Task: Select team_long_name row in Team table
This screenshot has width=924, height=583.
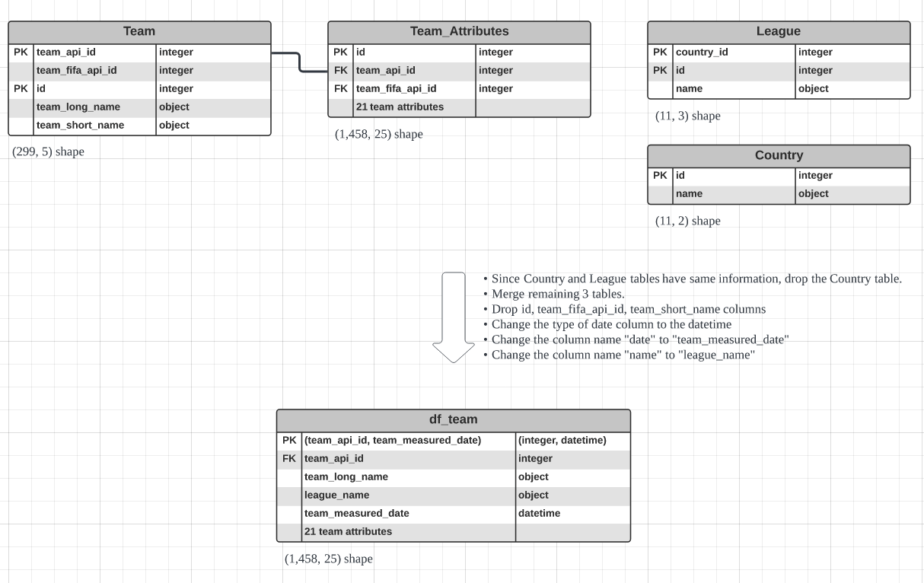Action: point(78,107)
